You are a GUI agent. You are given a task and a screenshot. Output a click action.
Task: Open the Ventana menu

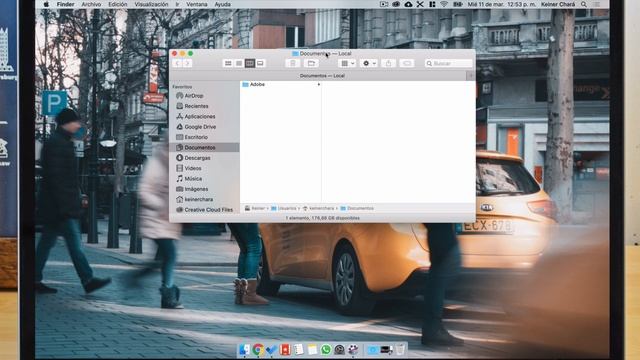(x=197, y=4)
